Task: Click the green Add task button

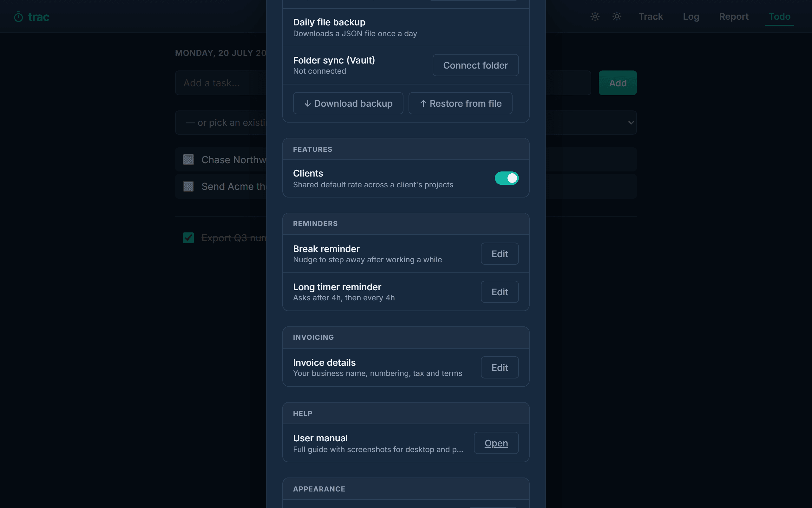Action: pos(618,83)
